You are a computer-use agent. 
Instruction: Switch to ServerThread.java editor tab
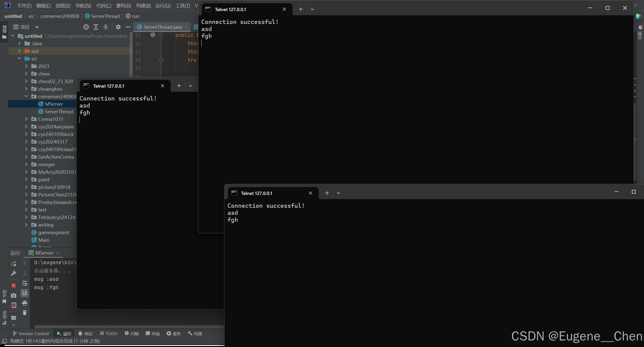[162, 27]
